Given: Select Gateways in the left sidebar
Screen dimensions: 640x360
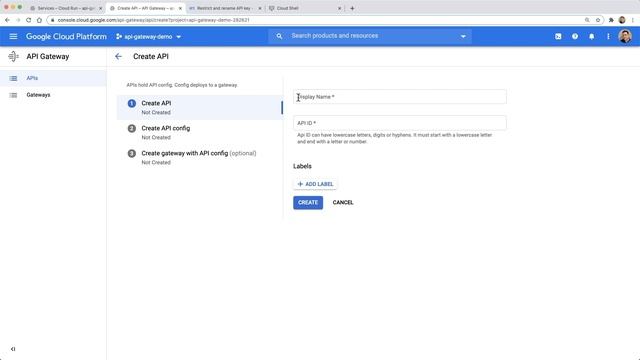Looking at the screenshot, I should [x=53, y=95].
